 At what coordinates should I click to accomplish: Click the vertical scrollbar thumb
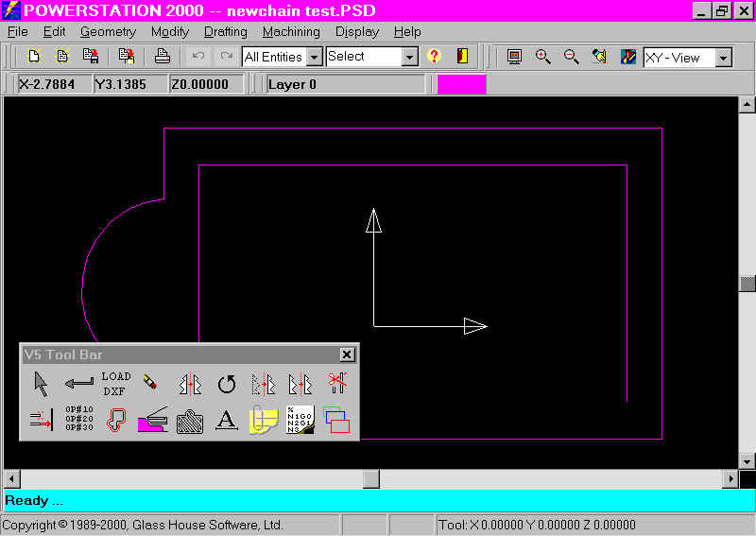point(747,284)
